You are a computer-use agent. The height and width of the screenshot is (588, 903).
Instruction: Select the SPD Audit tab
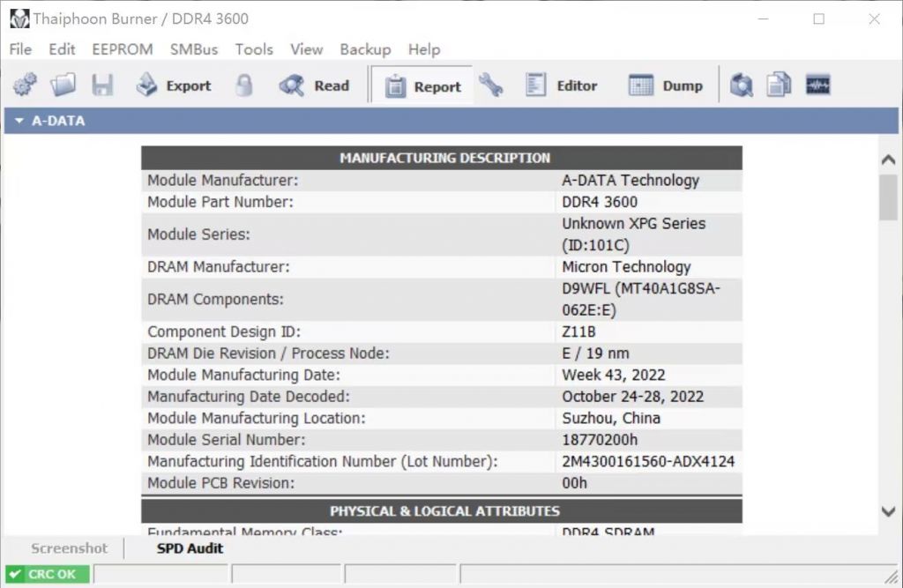(190, 548)
